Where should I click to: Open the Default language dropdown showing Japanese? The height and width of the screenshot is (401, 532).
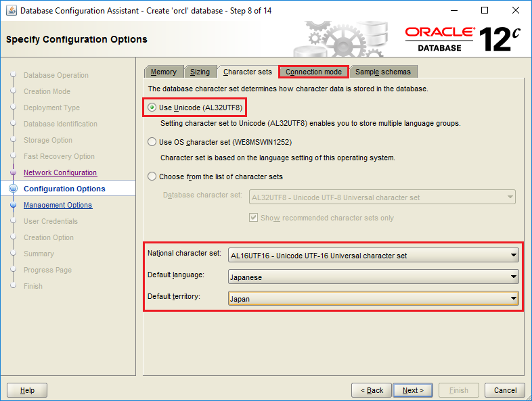pos(373,277)
